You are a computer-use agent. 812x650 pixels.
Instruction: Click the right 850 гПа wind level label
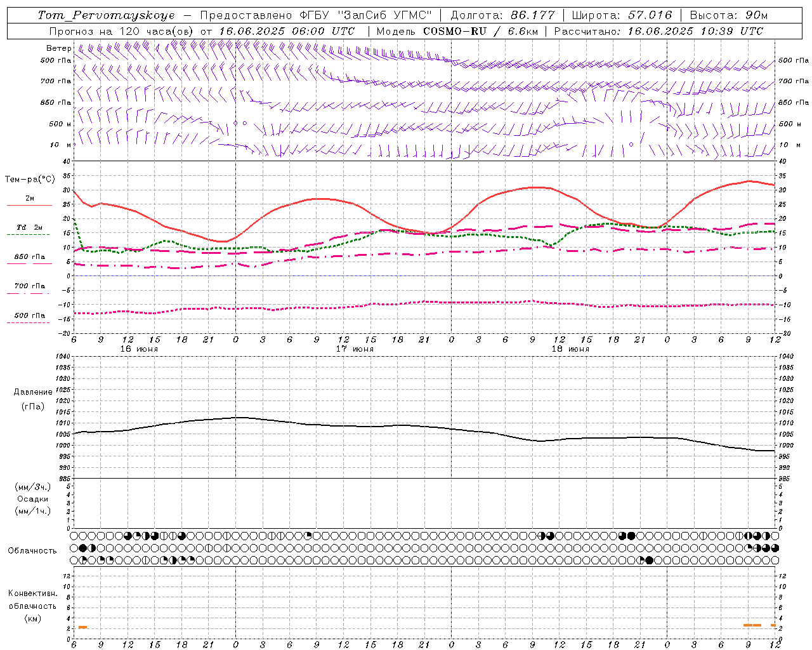pyautogui.click(x=794, y=102)
